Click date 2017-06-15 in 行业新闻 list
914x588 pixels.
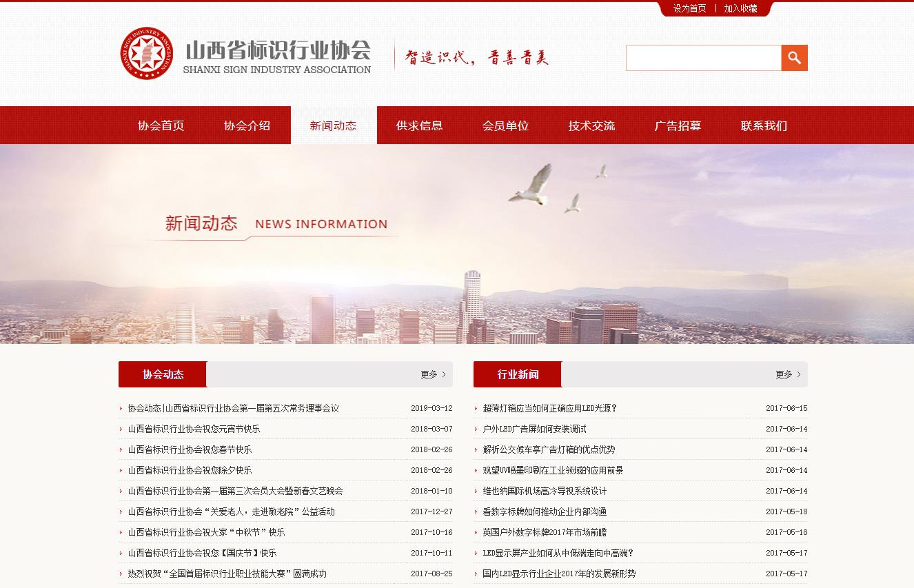pyautogui.click(x=786, y=408)
